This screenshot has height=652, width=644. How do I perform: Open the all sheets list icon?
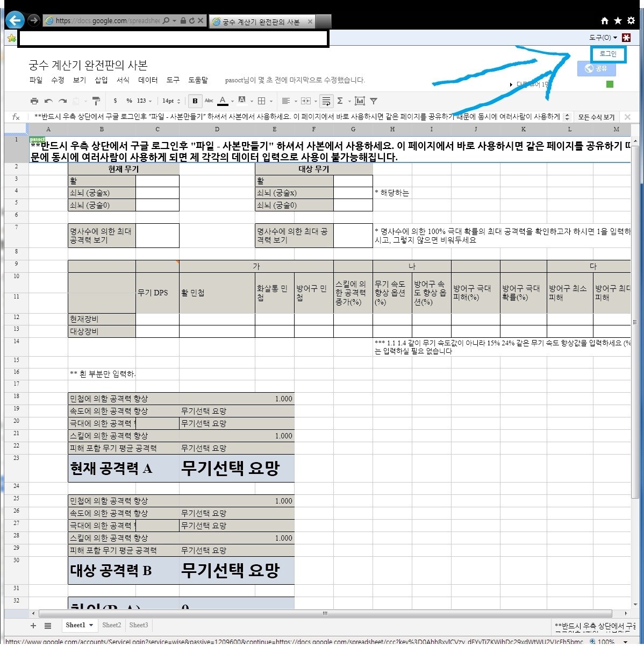48,626
